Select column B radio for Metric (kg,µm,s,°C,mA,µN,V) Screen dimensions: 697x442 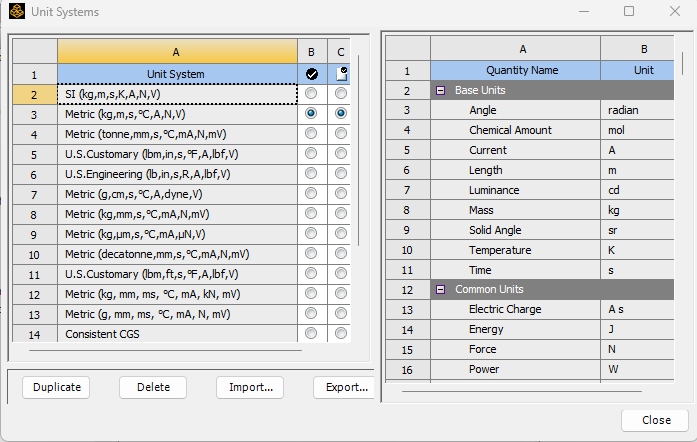[x=311, y=233]
